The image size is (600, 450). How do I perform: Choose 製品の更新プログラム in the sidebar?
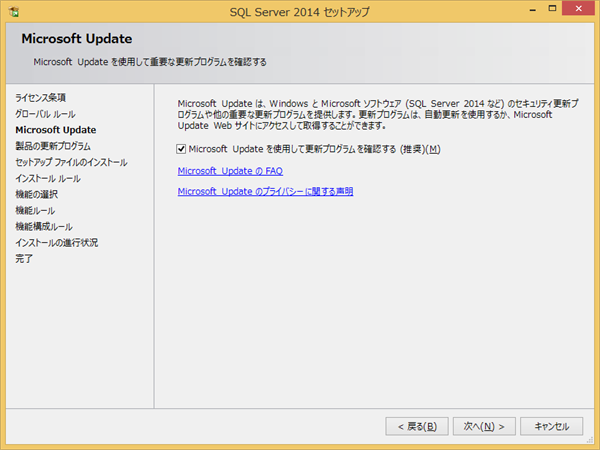pyautogui.click(x=53, y=146)
